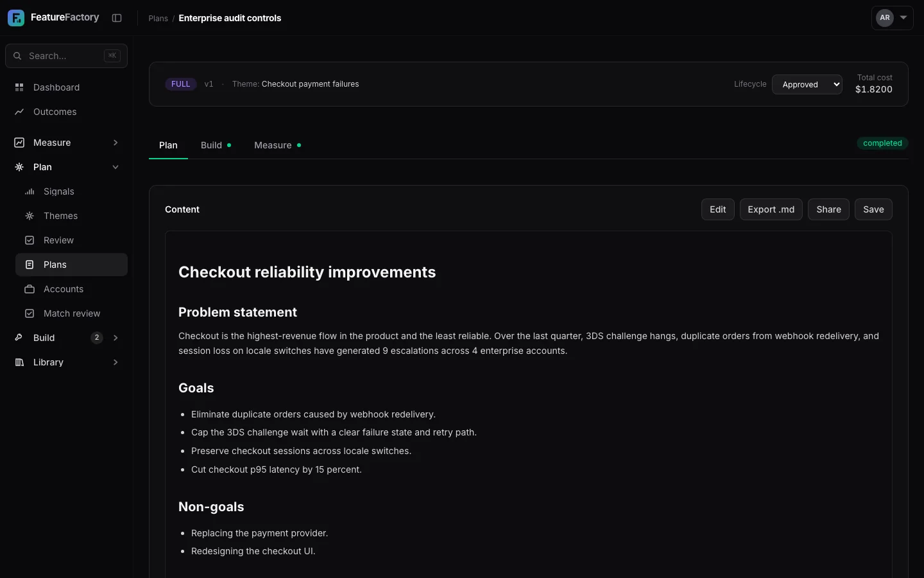The width and height of the screenshot is (924, 578).
Task: Click the 'Goals' heading
Action: coord(196,388)
